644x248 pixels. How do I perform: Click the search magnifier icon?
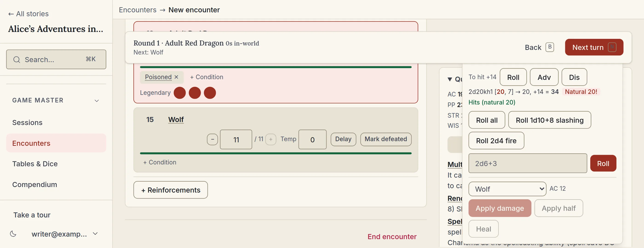coord(17,60)
